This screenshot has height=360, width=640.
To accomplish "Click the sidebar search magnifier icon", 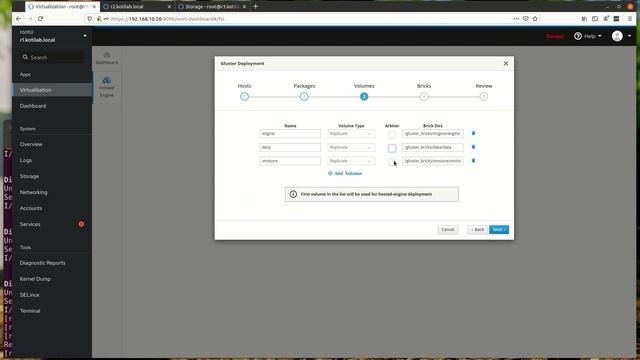I will tap(25, 57).
